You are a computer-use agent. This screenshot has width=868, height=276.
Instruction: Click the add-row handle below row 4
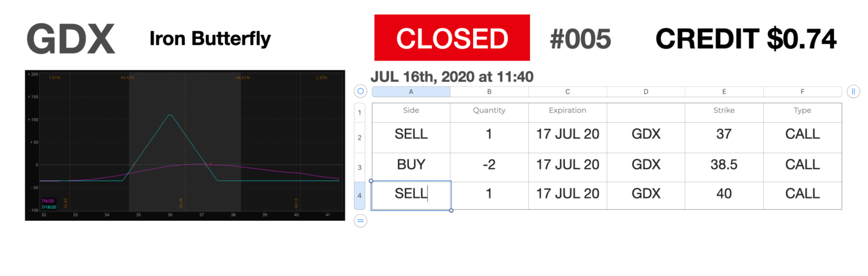point(360,220)
